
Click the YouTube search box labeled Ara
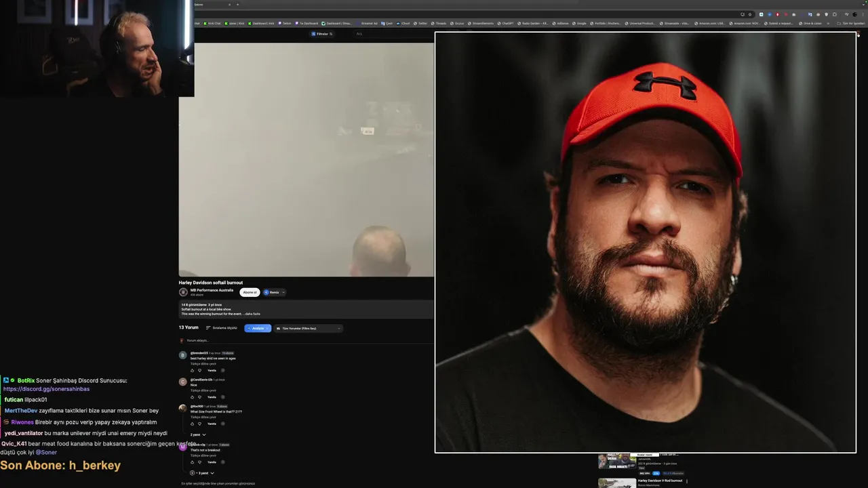point(393,33)
